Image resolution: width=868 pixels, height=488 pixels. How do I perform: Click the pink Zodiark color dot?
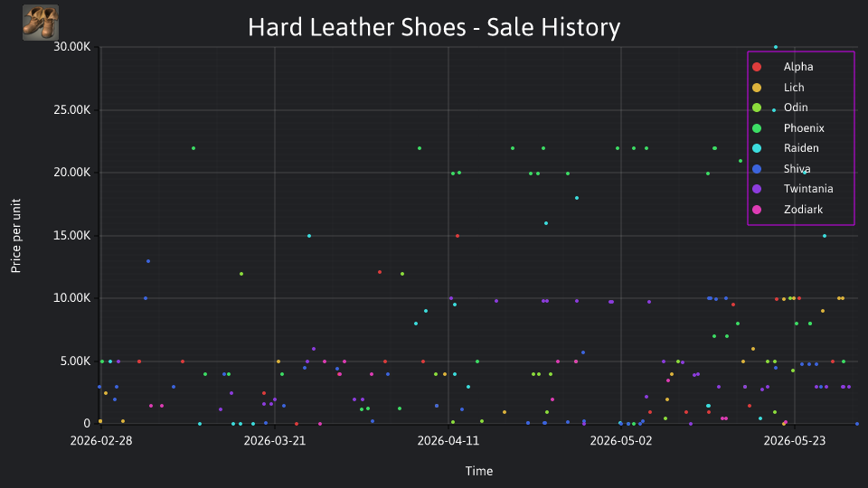click(x=757, y=210)
